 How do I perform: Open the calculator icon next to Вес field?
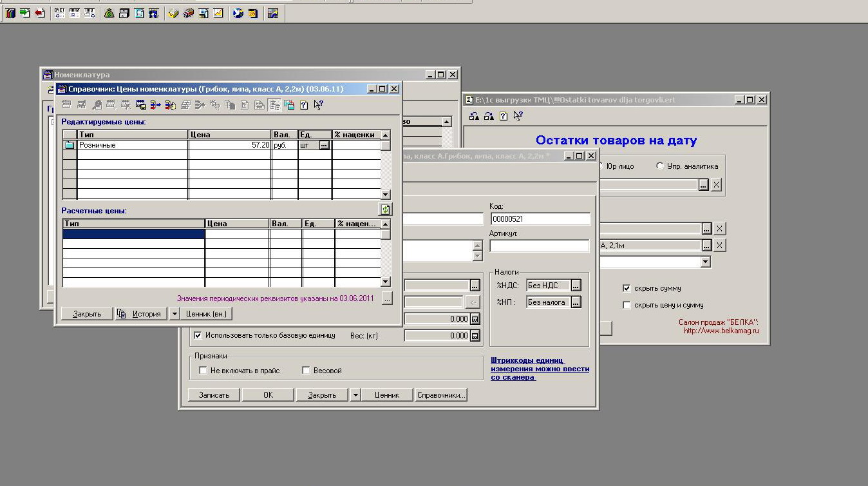tap(475, 335)
